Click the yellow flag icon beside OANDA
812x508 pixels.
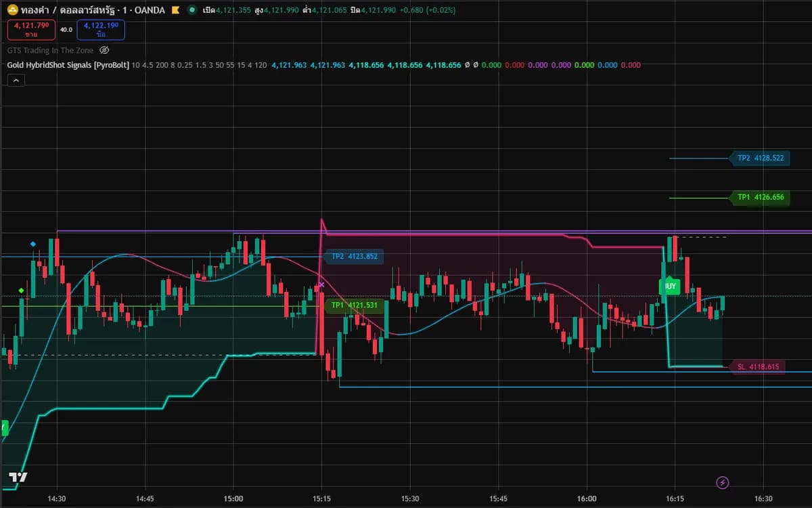[x=175, y=10]
